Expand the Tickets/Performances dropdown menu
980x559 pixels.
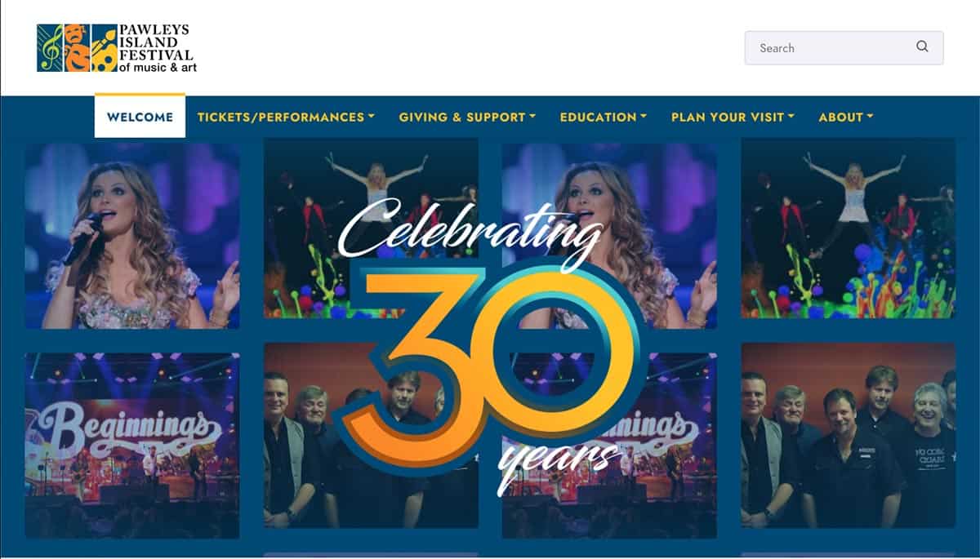point(286,117)
